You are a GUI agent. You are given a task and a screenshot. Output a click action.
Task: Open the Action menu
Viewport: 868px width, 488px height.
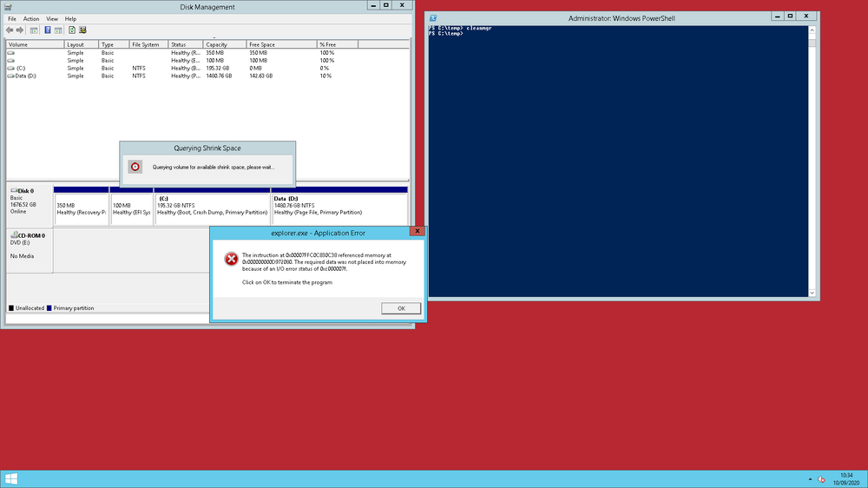[31, 19]
